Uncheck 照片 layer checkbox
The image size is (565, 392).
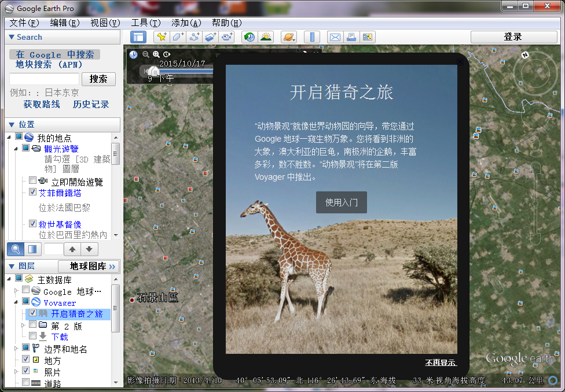(25, 371)
